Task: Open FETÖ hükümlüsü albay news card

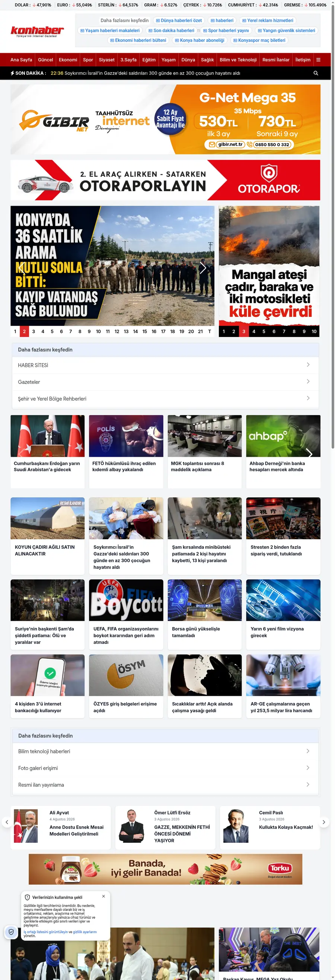Action: (126, 452)
